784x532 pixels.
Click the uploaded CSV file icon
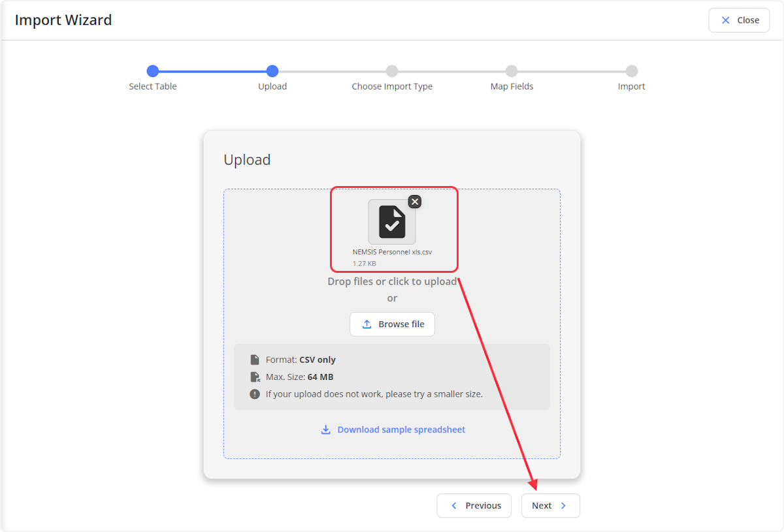(x=392, y=222)
